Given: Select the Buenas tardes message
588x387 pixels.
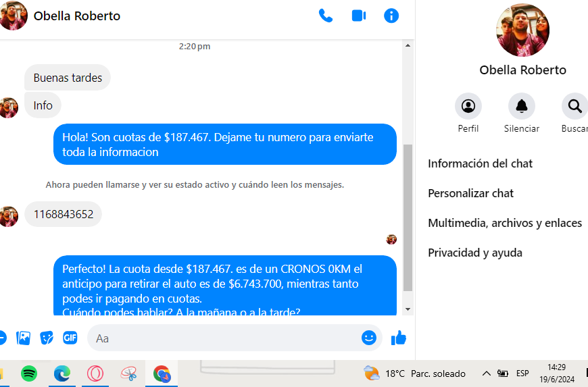Looking at the screenshot, I should tap(68, 78).
